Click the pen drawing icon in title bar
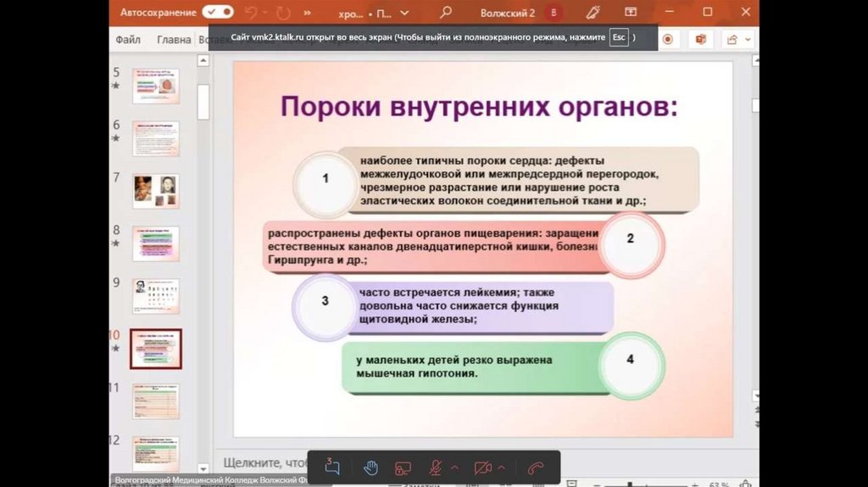The width and height of the screenshot is (868, 487). pos(593,13)
